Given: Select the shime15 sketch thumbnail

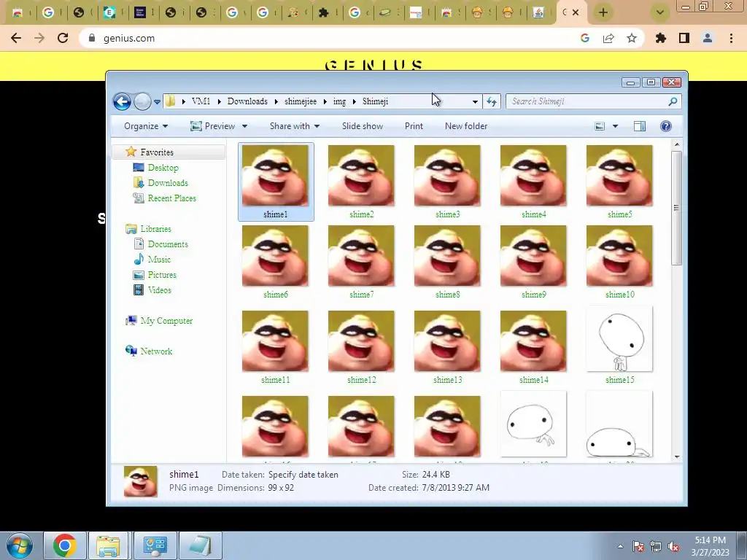Looking at the screenshot, I should (619, 340).
